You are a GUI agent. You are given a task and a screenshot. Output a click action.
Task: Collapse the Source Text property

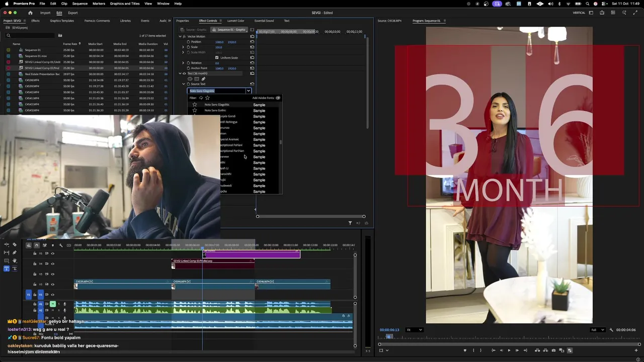[184, 84]
